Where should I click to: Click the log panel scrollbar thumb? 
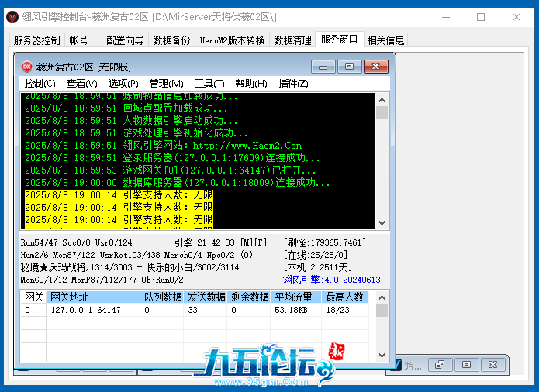tap(382, 112)
